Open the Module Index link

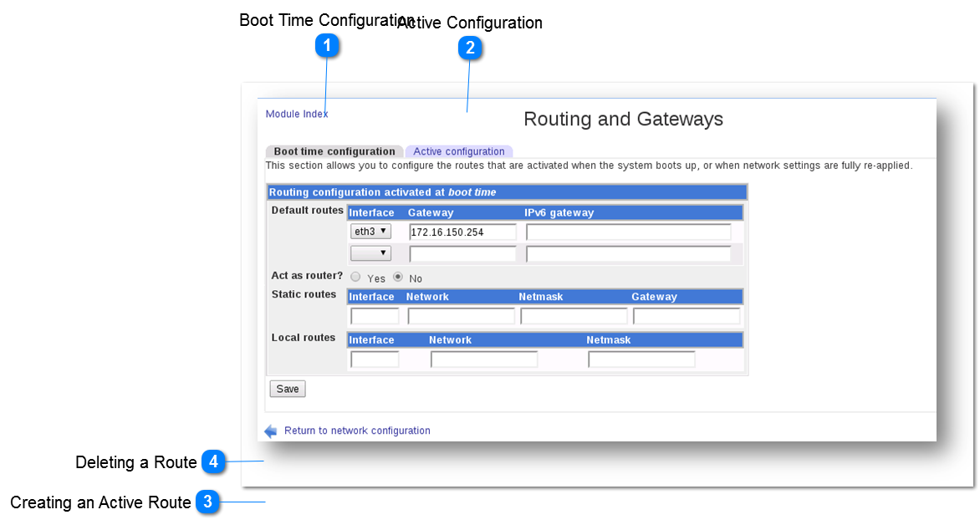pyautogui.click(x=296, y=114)
